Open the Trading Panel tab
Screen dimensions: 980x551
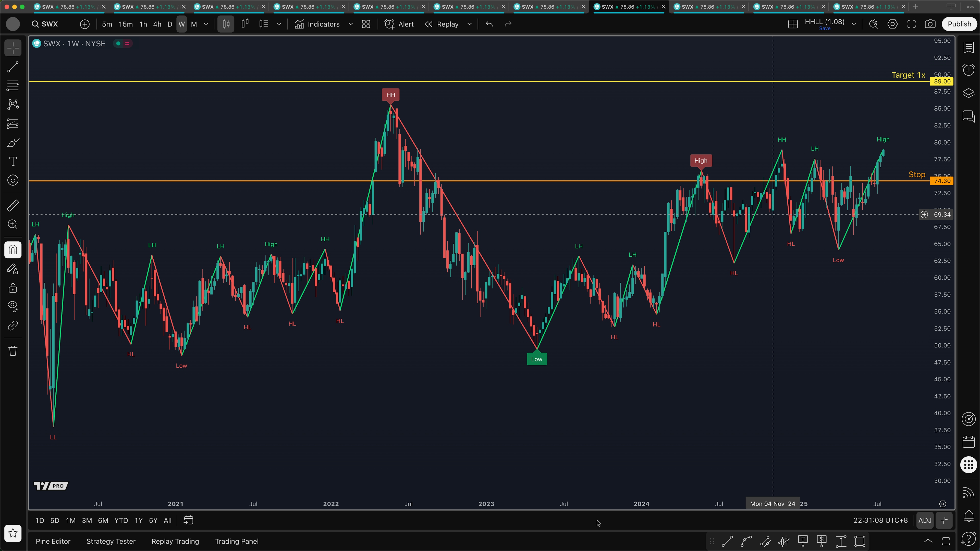(237, 542)
